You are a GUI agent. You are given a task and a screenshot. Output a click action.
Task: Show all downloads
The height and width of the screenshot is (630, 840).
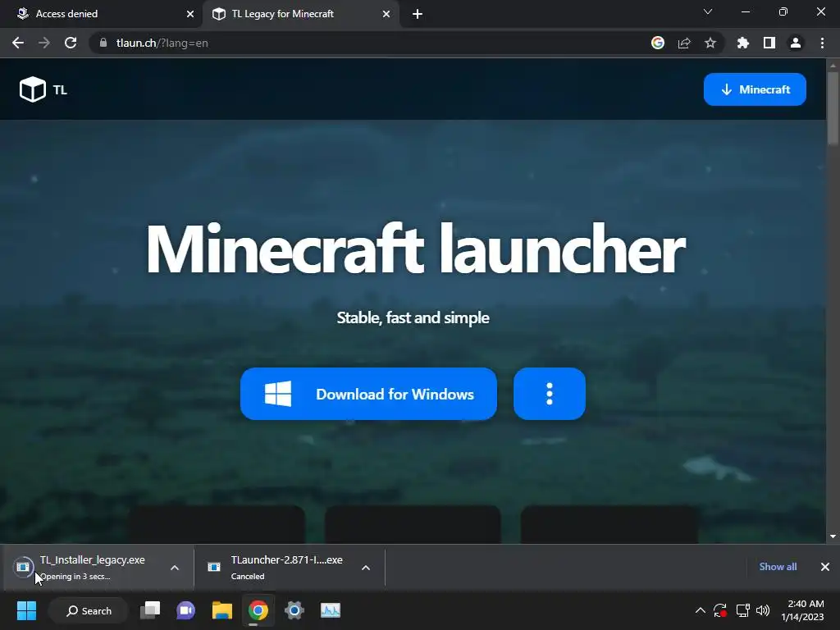coord(778,567)
